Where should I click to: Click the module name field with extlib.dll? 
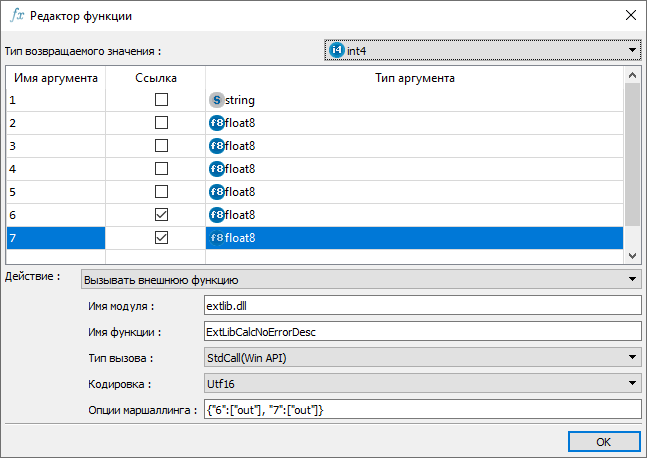coord(420,305)
